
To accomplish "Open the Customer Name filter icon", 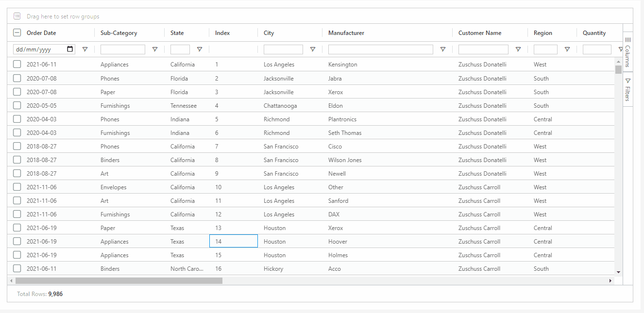I will [518, 49].
